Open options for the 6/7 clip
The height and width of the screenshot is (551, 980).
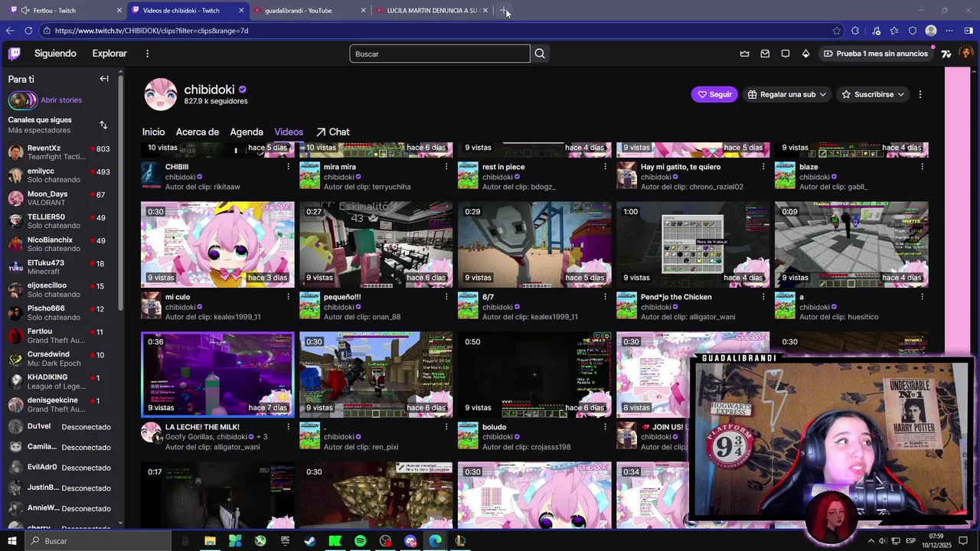[x=605, y=297]
